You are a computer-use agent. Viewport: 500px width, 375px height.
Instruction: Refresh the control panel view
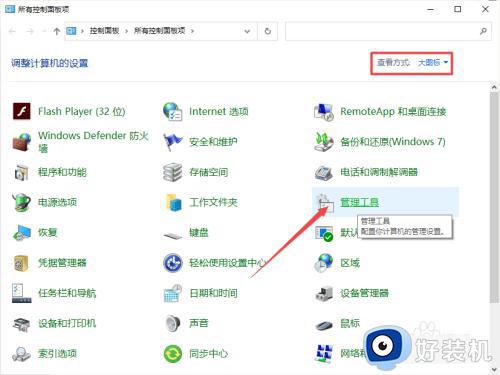coord(268,31)
